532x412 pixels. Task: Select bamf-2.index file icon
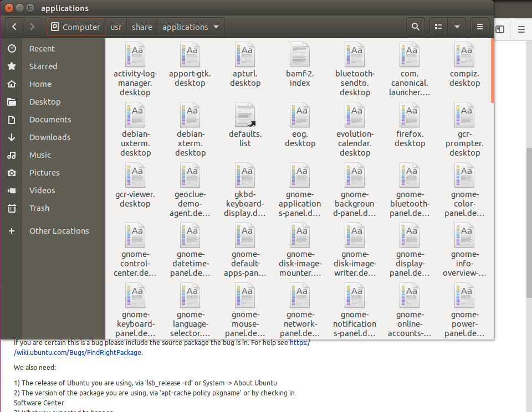[300, 54]
